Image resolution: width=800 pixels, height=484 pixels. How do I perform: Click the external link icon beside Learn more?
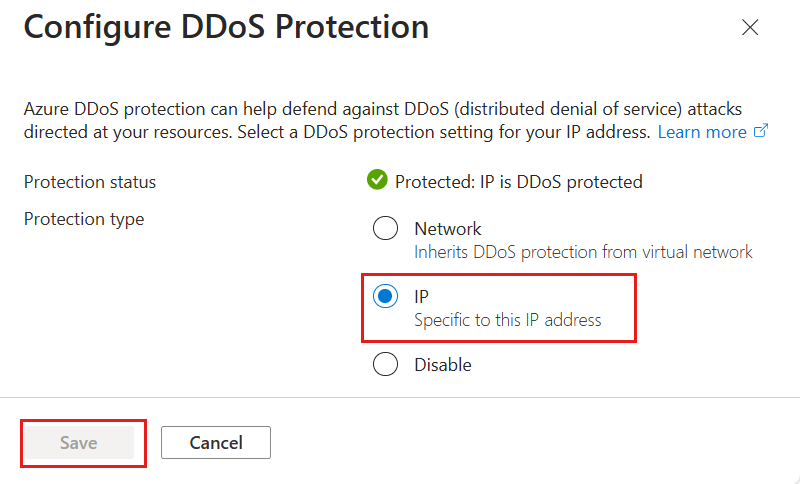tap(761, 132)
